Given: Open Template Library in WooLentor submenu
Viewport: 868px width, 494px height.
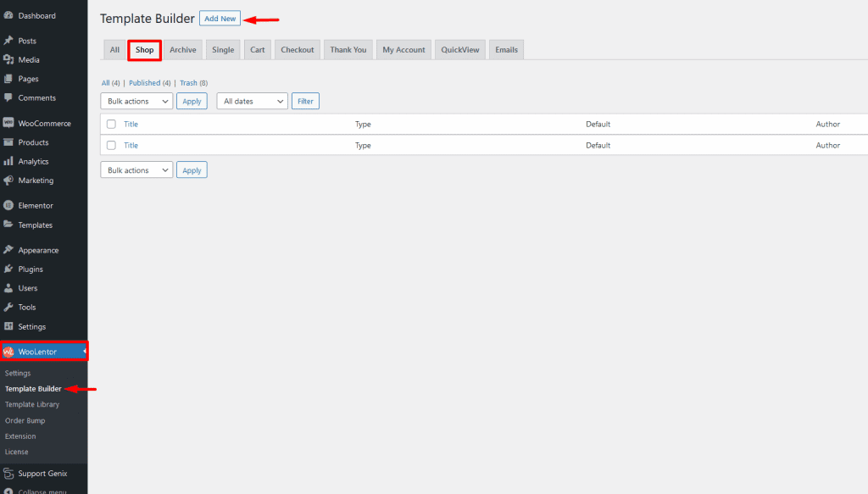Looking at the screenshot, I should [32, 405].
